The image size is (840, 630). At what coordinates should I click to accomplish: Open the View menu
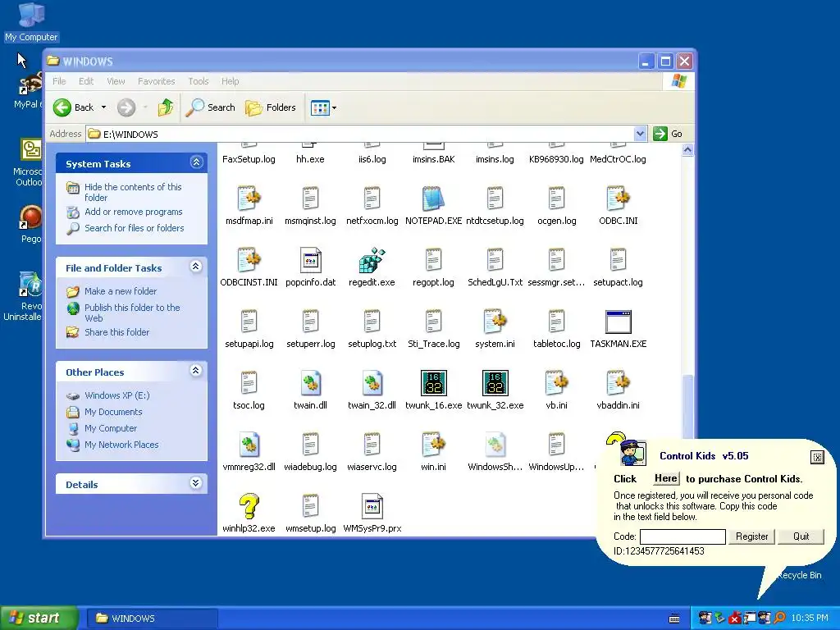116,81
